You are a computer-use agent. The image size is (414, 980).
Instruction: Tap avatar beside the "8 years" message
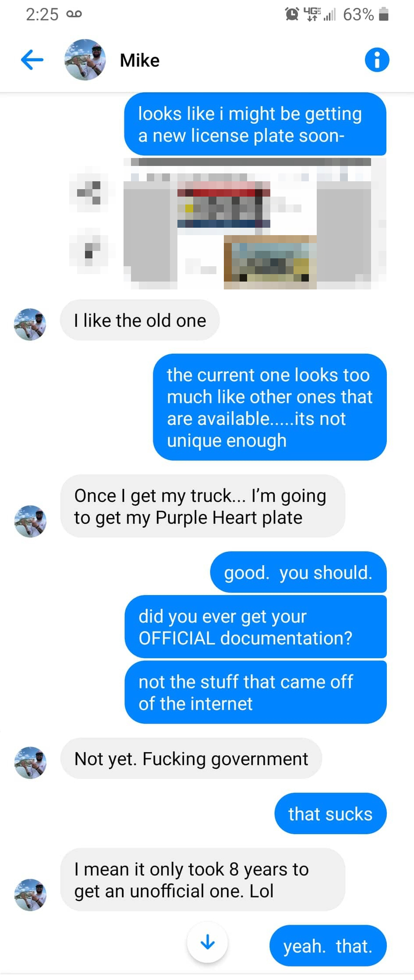click(x=30, y=895)
